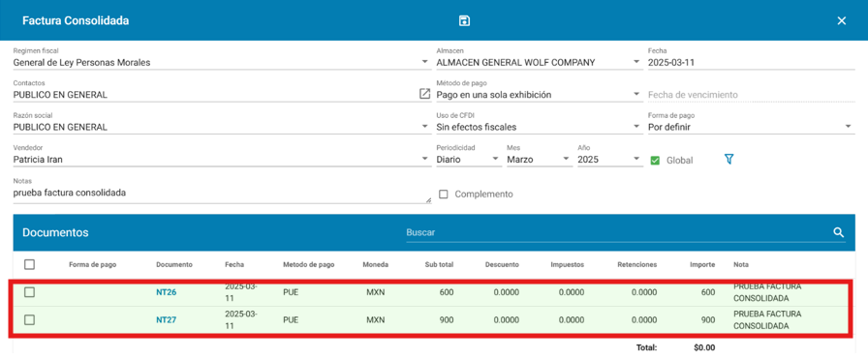Screen dimensions: 868x360
Task: Click the Documentos section title
Action: click(55, 233)
